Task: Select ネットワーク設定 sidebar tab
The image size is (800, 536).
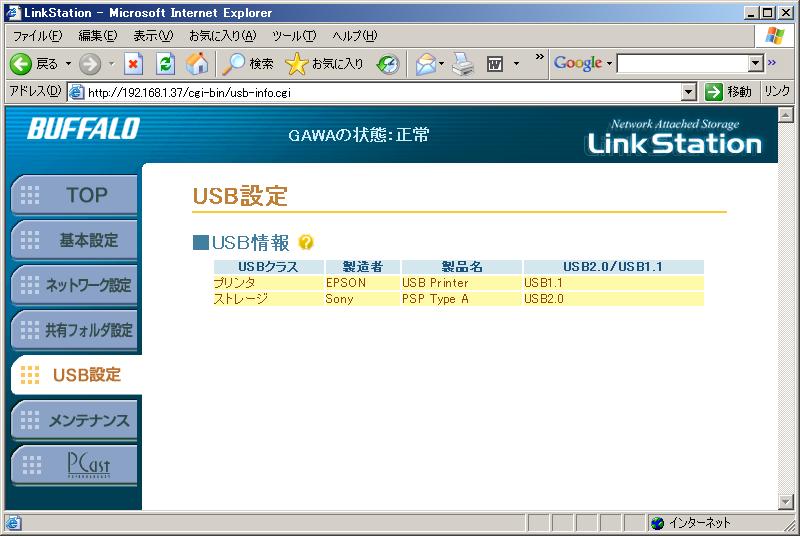Action: point(74,285)
